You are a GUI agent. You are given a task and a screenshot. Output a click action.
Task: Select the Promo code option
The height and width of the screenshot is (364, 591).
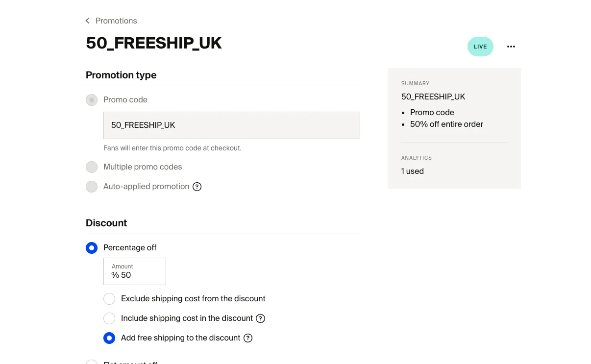92,99
